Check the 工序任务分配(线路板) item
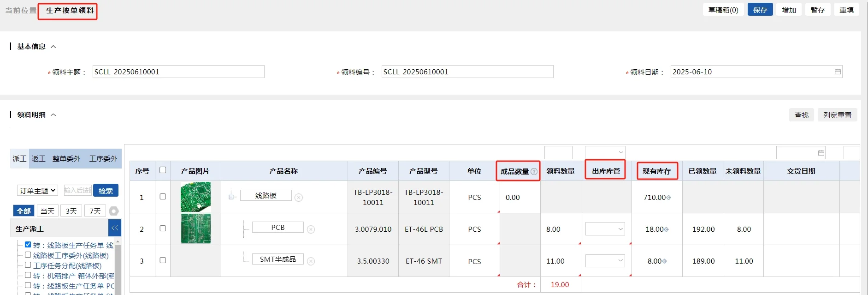 pyautogui.click(x=28, y=265)
